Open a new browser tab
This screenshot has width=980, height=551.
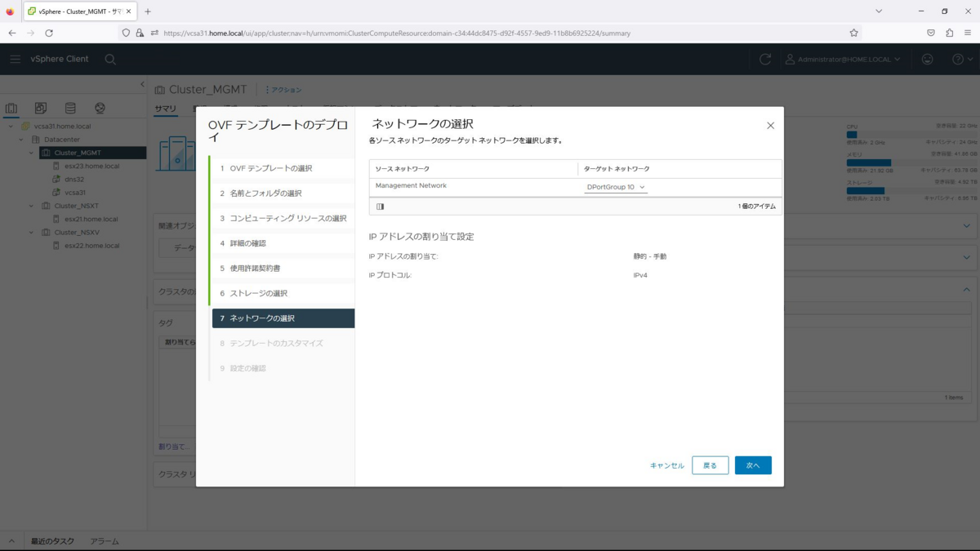148,11
